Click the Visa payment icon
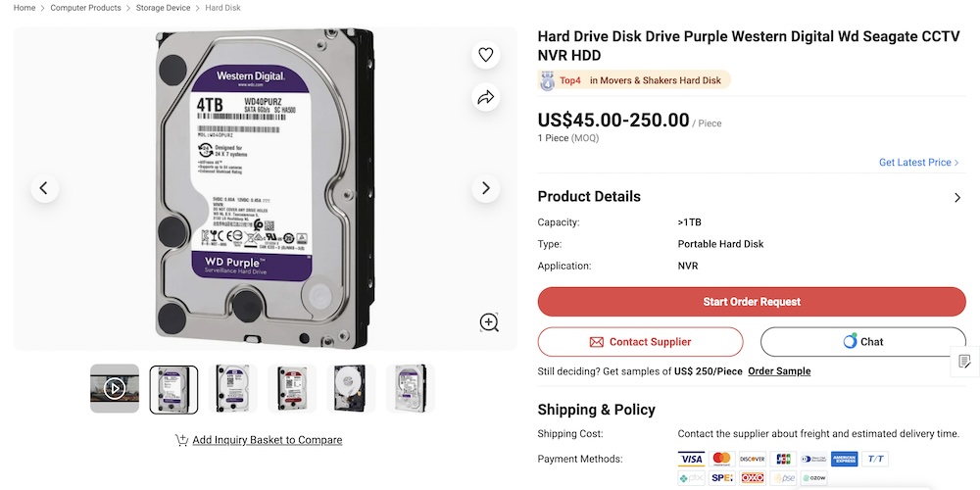The width and height of the screenshot is (980, 490). [691, 459]
